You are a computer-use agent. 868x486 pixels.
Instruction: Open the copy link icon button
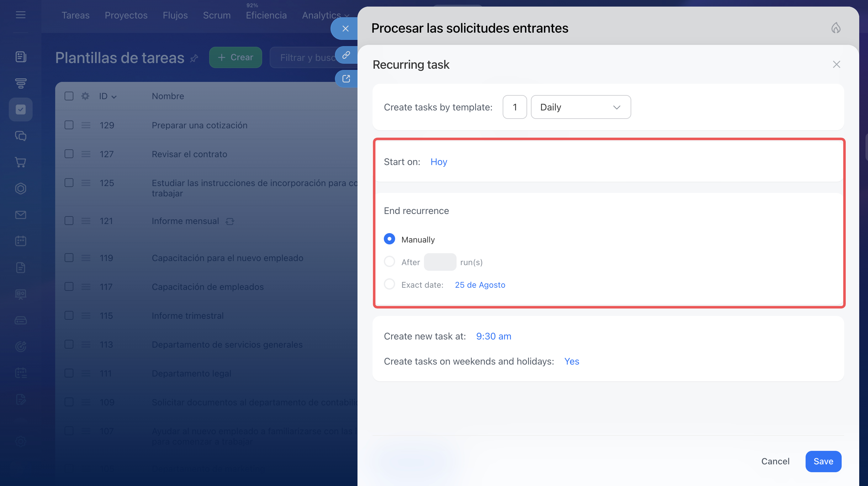click(346, 55)
